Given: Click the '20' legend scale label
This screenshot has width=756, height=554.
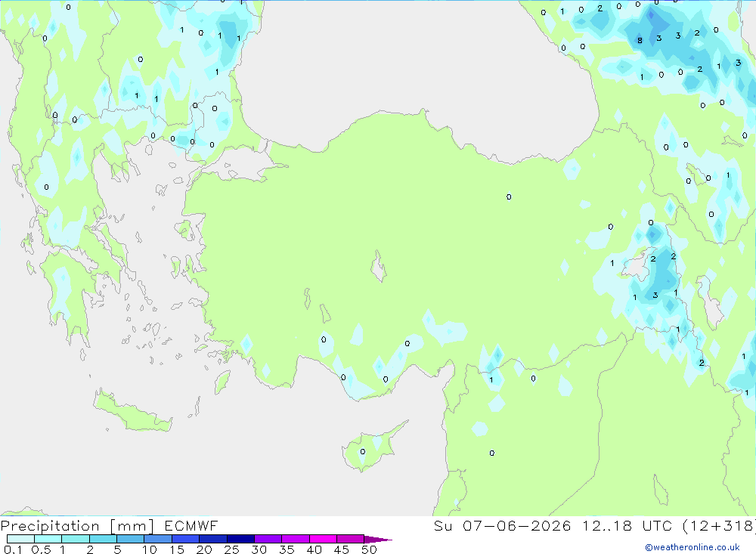Looking at the screenshot, I should [x=204, y=549].
